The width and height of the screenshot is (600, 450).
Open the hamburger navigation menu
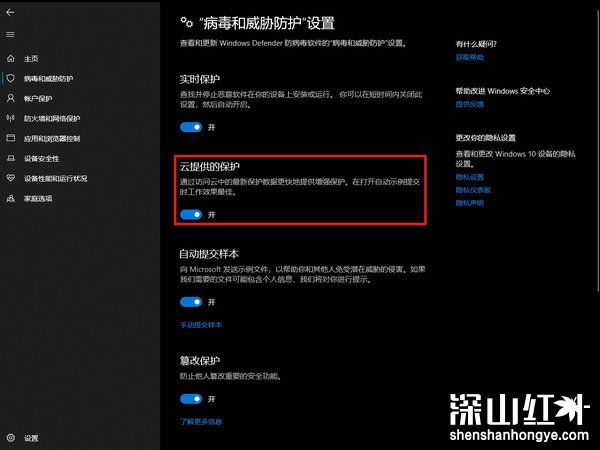10,34
